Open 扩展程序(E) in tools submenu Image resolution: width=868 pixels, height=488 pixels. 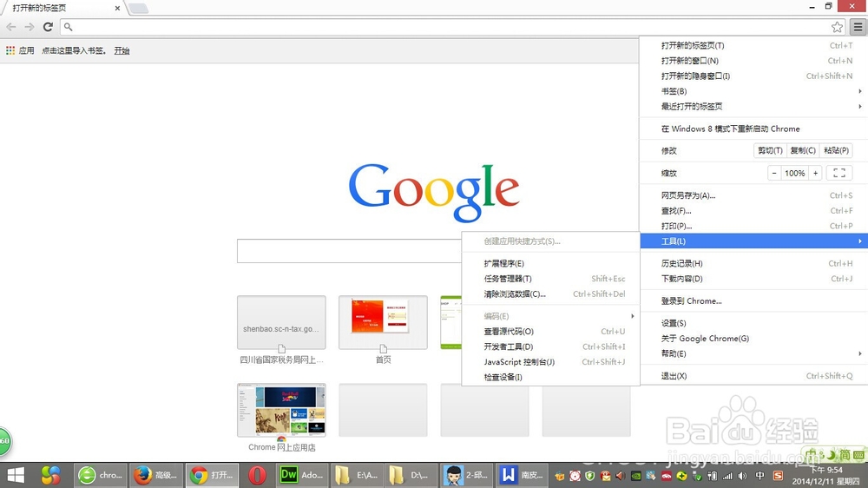pyautogui.click(x=551, y=264)
